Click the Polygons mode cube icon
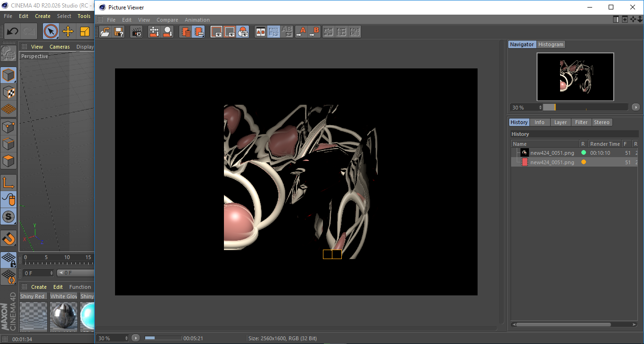 click(8, 161)
